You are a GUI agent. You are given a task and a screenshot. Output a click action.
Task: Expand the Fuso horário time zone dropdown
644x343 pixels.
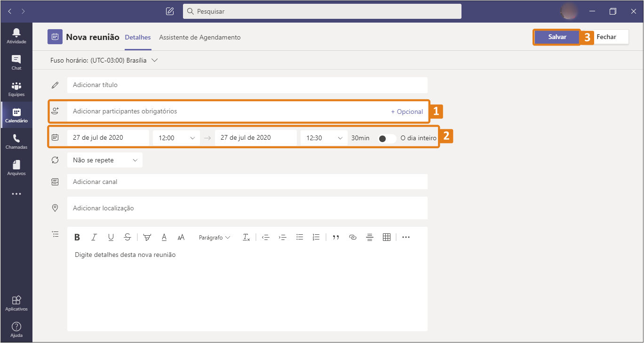coord(155,60)
